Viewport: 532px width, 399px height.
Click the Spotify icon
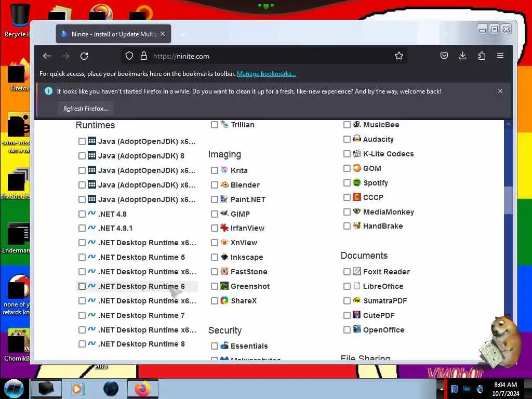pos(356,182)
